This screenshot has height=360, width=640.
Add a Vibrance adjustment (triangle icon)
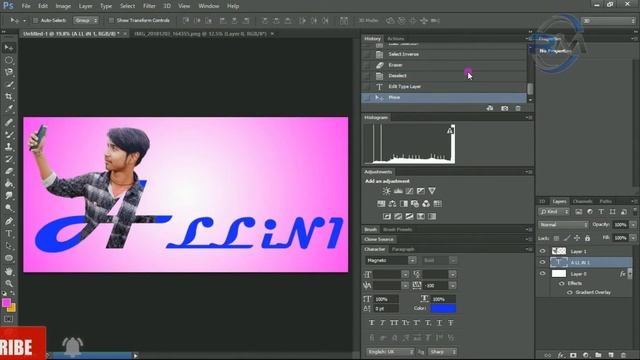[x=432, y=191]
